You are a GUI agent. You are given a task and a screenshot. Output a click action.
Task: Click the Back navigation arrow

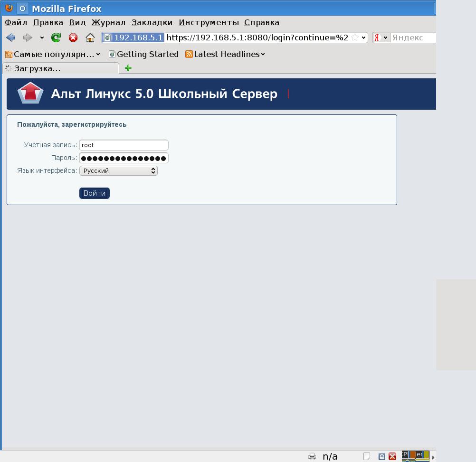click(11, 38)
